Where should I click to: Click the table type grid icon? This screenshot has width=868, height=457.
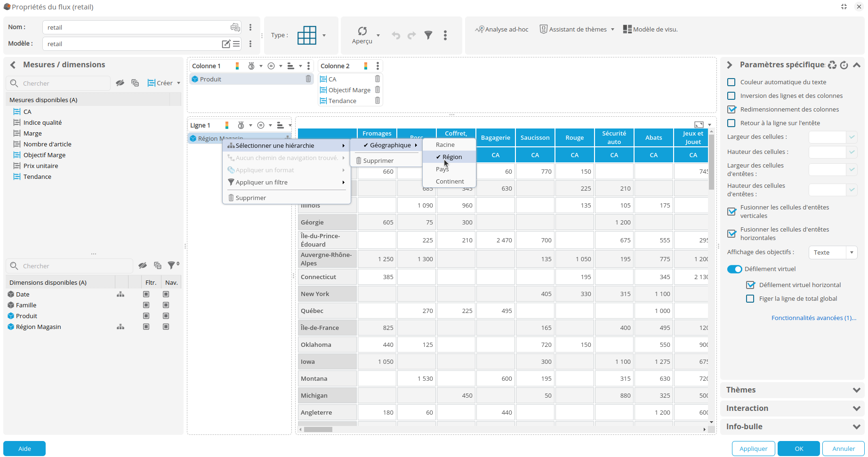(307, 35)
